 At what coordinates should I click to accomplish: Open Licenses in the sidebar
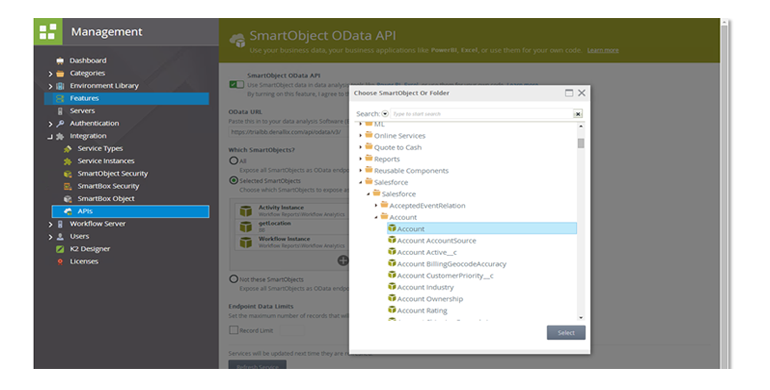point(84,262)
